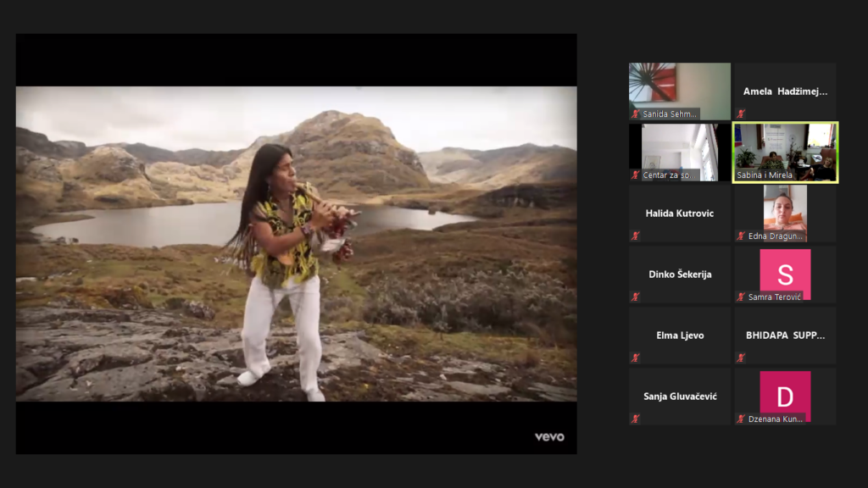This screenshot has width=868, height=488.
Task: Click muted mic icon on Centar za so tile
Action: [x=635, y=175]
